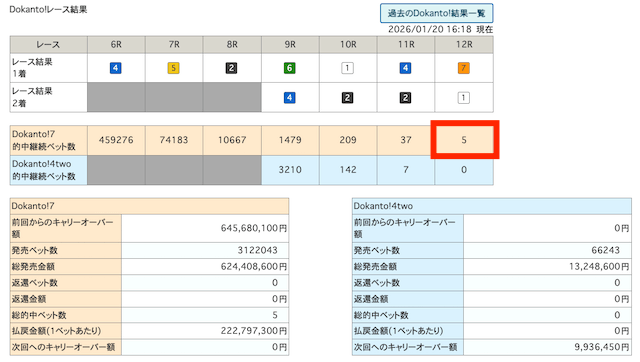Click the yellow 5 badge for 7R 1着

(173, 68)
